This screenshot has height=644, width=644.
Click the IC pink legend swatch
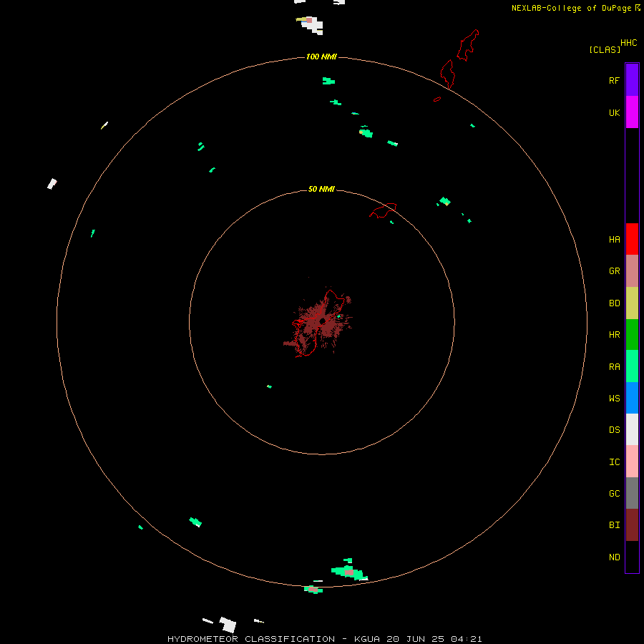click(632, 462)
